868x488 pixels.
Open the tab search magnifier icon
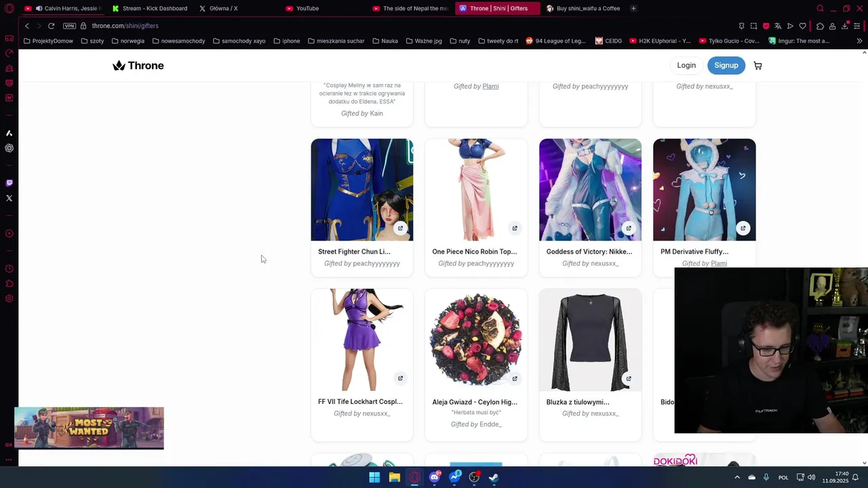[x=820, y=8]
